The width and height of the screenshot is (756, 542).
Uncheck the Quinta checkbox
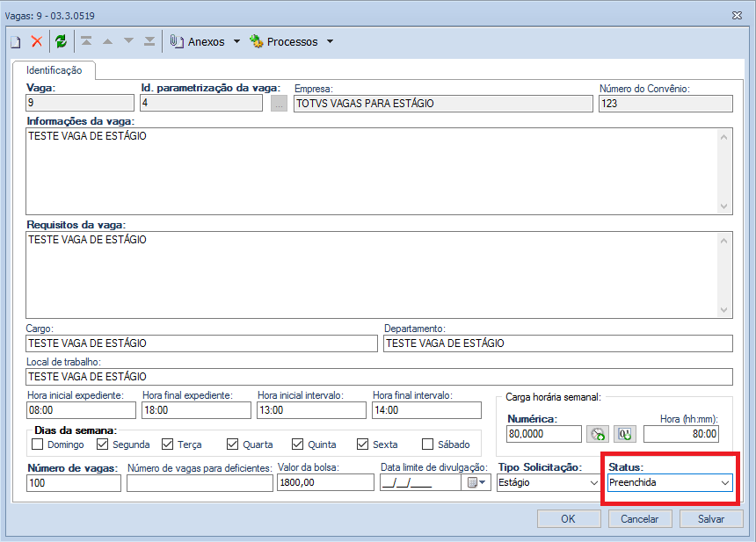[x=297, y=444]
